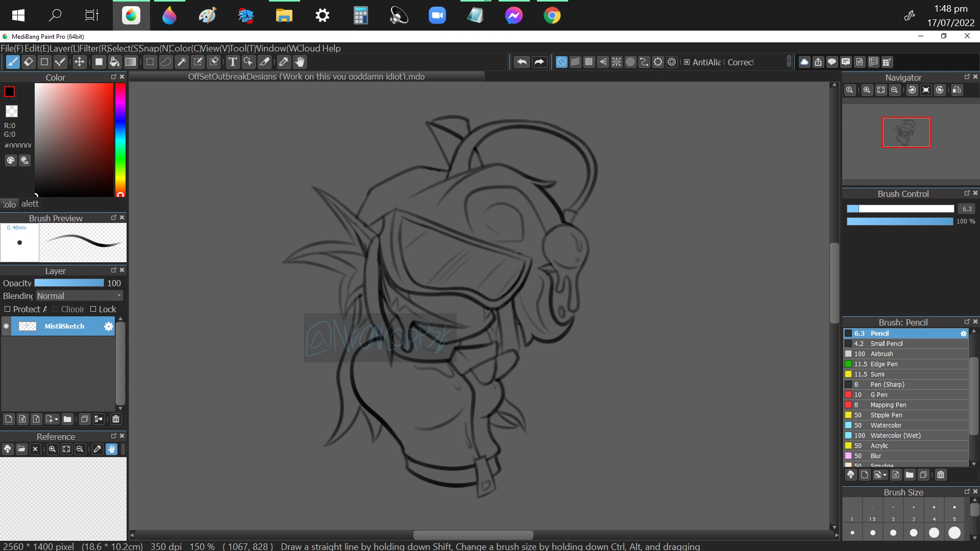Select the Lasso select tool
Viewport: 980px width, 551px height.
(166, 62)
